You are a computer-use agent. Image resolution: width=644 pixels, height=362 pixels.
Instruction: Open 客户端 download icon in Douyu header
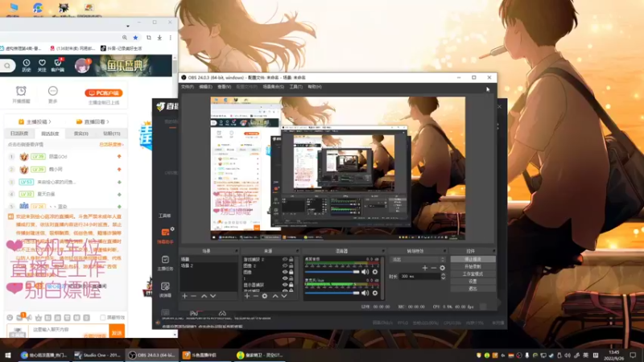click(x=57, y=65)
